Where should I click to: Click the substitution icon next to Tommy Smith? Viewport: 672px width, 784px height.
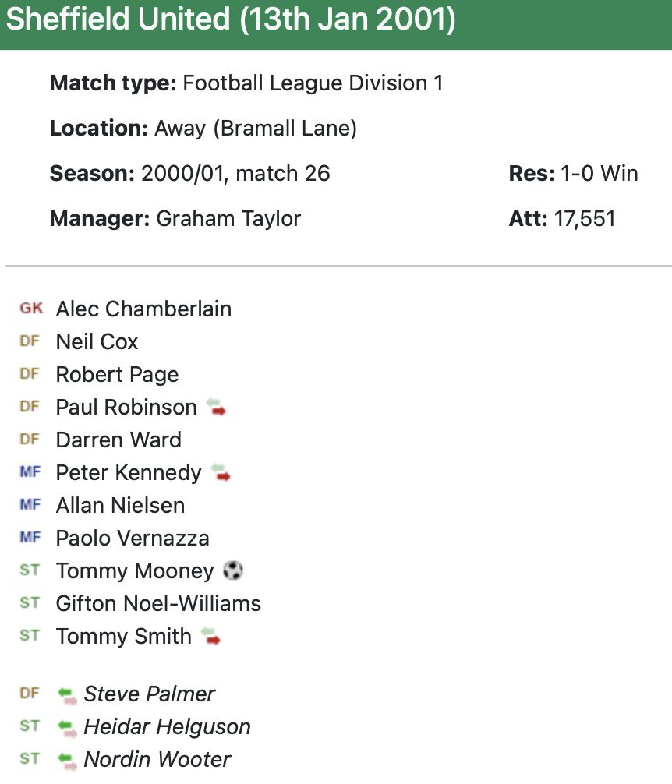tap(210, 636)
